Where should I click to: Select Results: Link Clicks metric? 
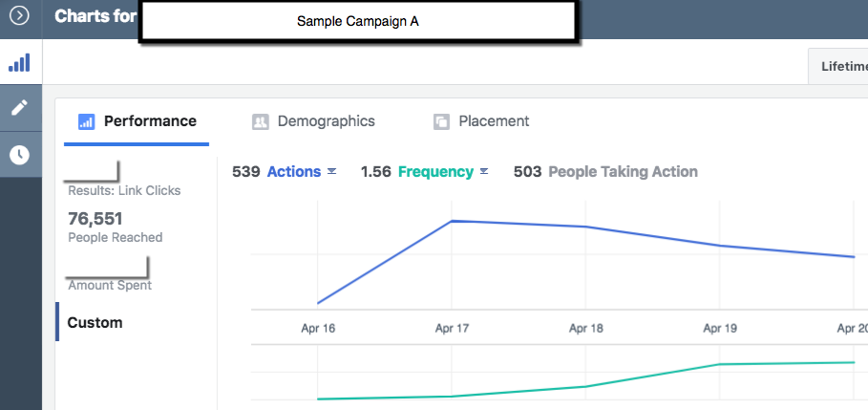(x=124, y=190)
